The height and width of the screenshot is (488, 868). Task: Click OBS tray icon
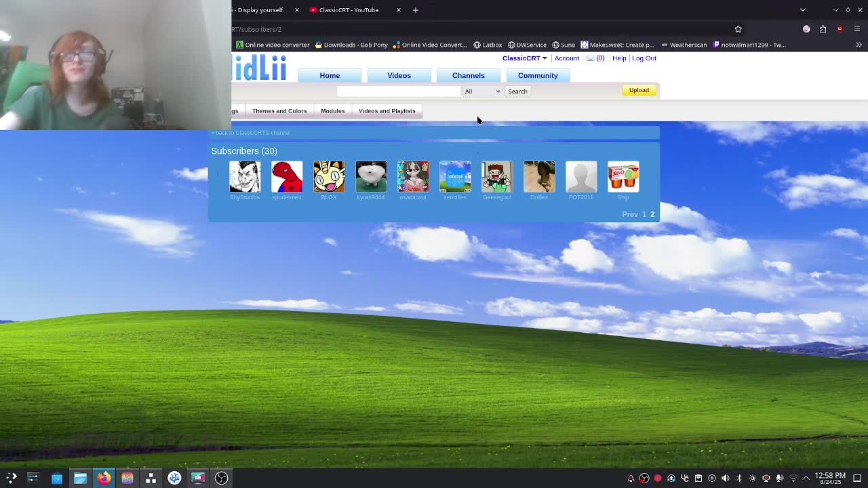pos(644,479)
